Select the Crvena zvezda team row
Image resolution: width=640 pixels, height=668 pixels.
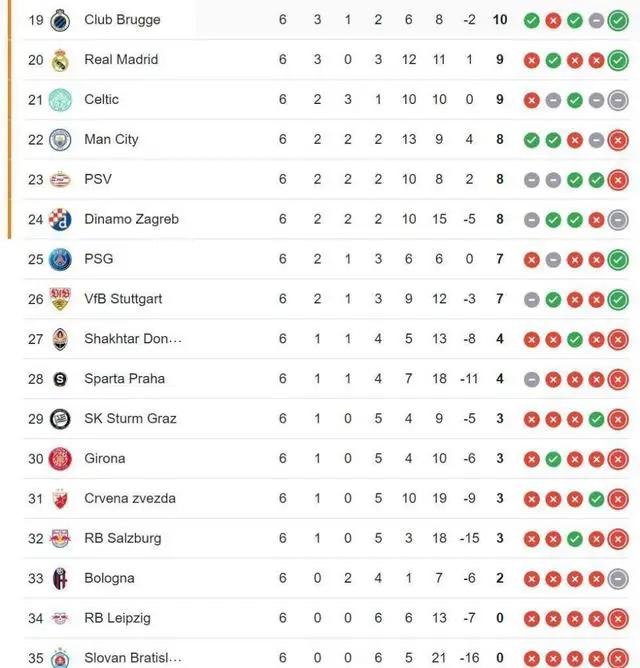pos(327,498)
